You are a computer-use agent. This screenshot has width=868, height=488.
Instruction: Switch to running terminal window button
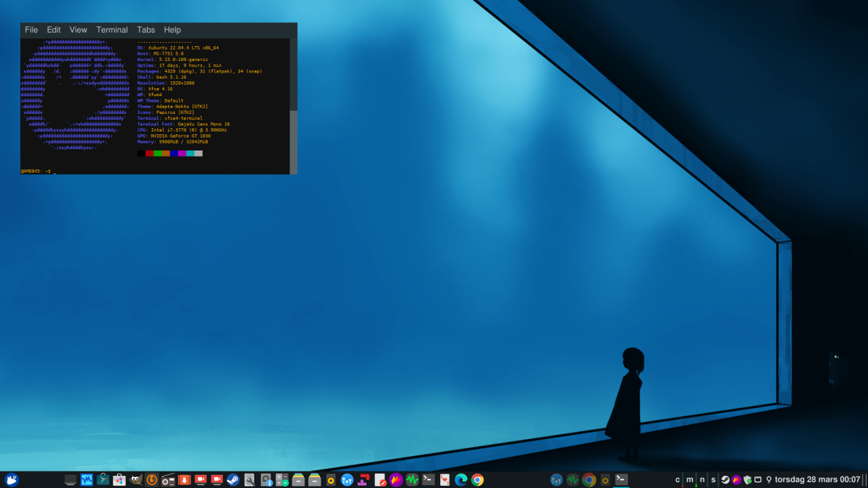click(x=621, y=479)
